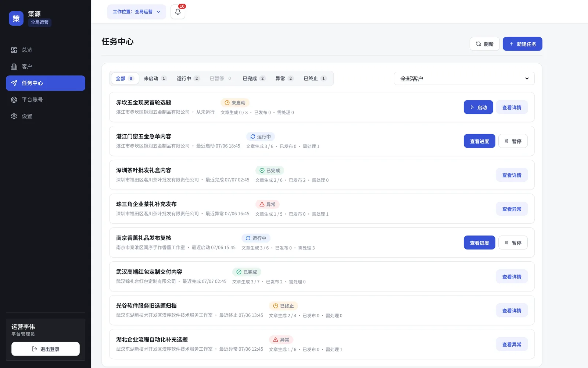View exception of 湖北企业流程自动化补充选题
Screen dimensions: 588x368
pos(512,344)
